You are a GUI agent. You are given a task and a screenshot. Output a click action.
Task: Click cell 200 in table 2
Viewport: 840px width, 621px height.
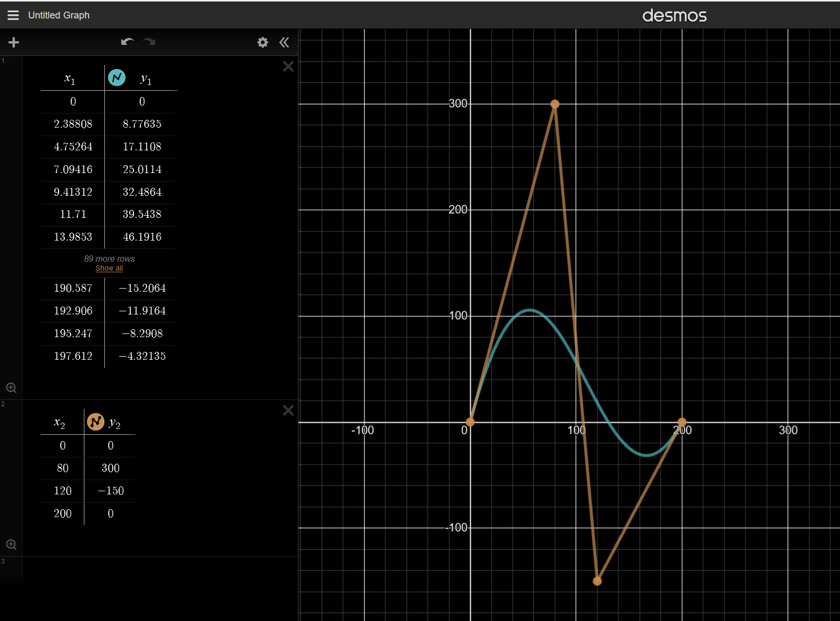click(x=62, y=513)
